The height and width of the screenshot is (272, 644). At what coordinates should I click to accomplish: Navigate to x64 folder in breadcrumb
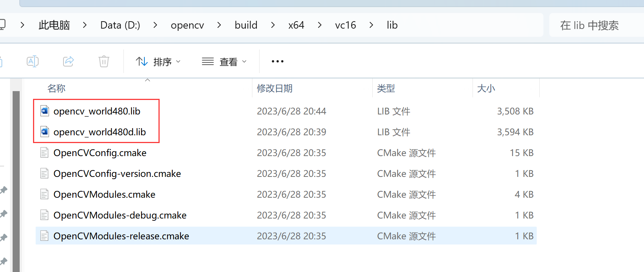pos(296,25)
